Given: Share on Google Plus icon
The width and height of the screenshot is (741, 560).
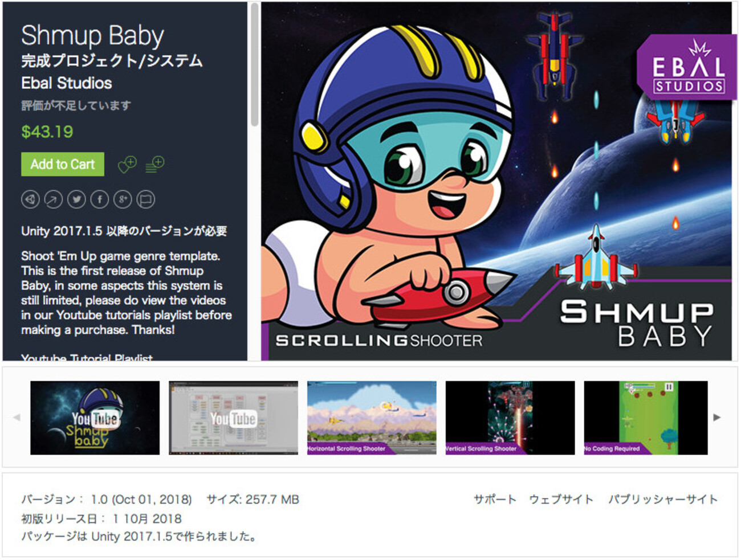Looking at the screenshot, I should [123, 199].
